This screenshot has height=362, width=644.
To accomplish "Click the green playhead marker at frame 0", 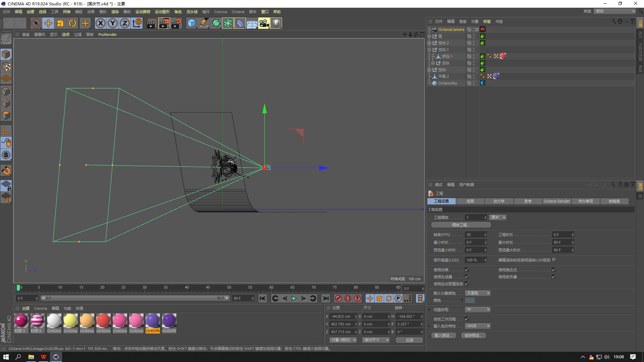I will pos(18,288).
